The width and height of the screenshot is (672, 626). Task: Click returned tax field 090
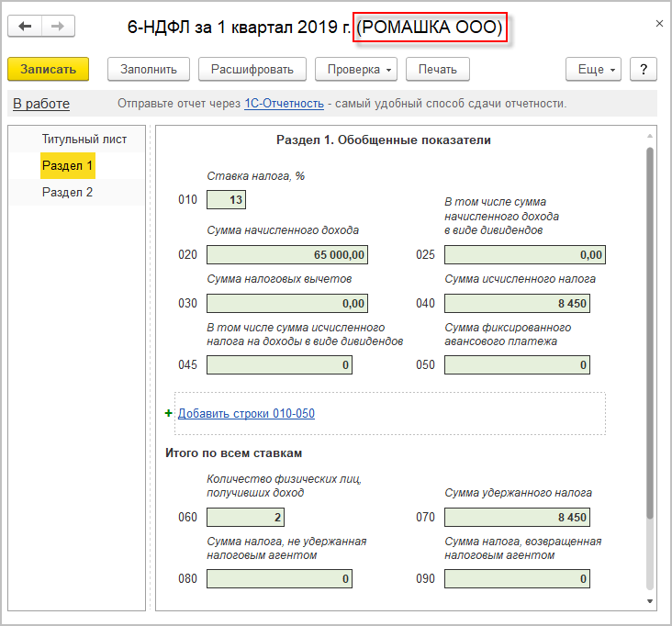[517, 578]
